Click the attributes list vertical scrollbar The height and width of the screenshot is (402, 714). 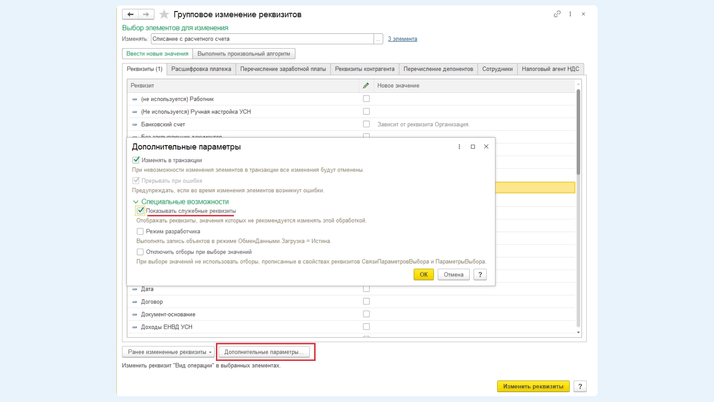coord(578,130)
